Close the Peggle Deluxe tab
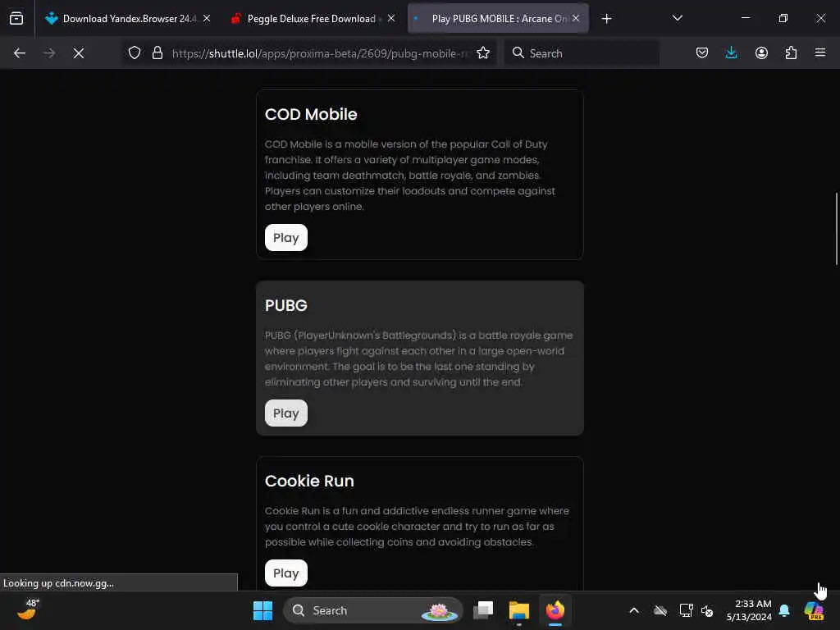 click(391, 18)
